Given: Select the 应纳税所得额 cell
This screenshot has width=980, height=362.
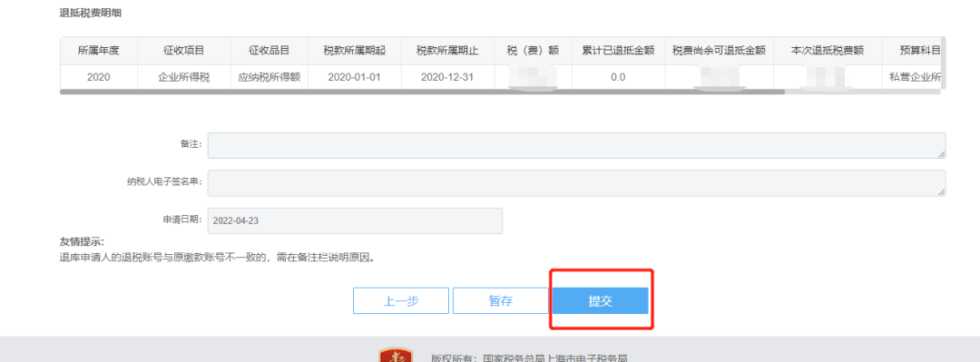Looking at the screenshot, I should [269, 77].
